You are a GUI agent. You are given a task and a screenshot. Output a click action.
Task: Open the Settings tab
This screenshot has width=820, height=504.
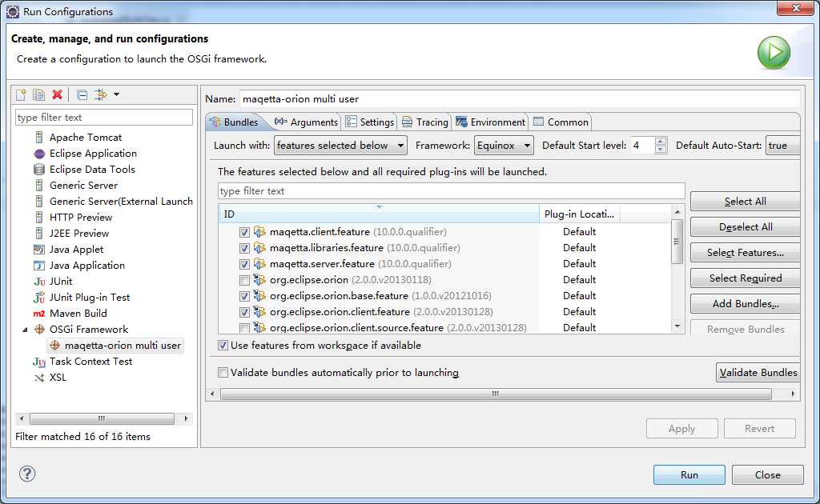click(x=369, y=122)
